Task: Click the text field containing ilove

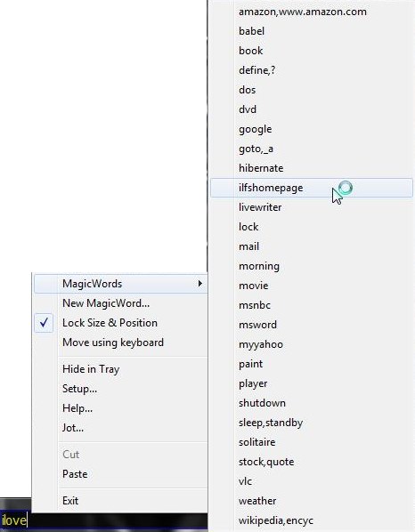Action: [103, 520]
